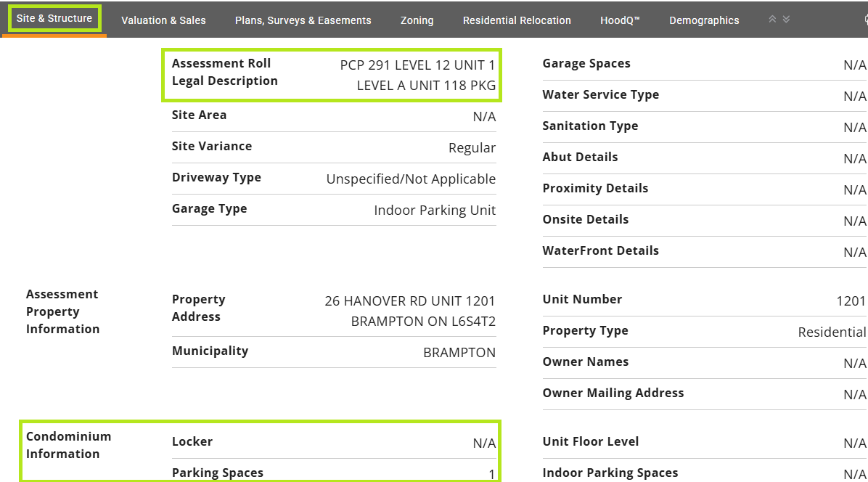Click the Residential property type value
Screen dimensions: 868x482
[x=832, y=332]
